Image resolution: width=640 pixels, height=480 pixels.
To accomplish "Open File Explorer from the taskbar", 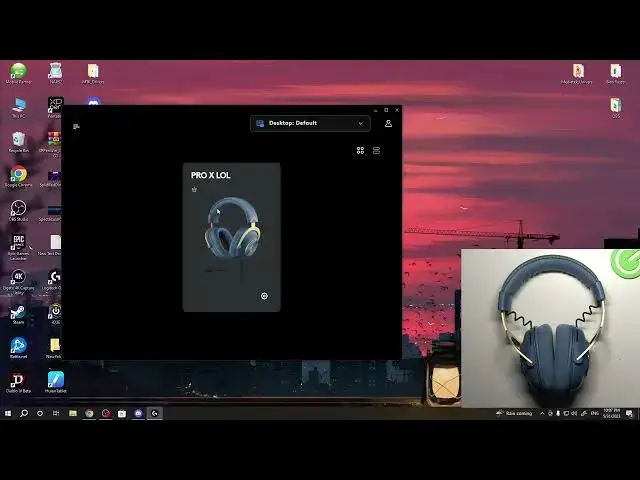I will 73,413.
